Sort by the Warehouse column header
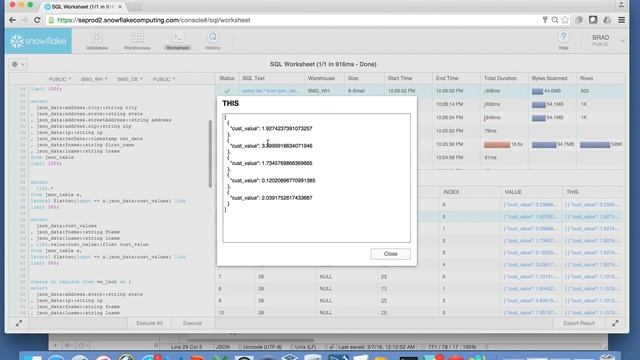This screenshot has height=360, width=640. (321, 78)
